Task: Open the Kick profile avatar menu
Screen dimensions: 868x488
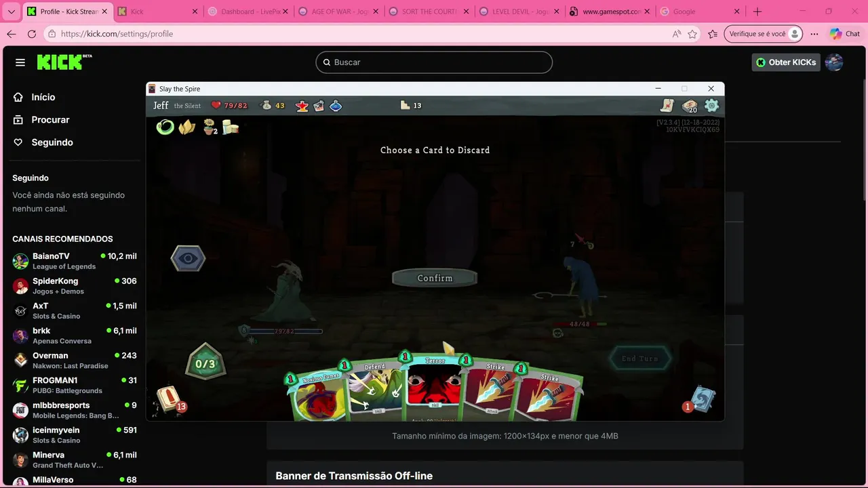Action: [834, 62]
